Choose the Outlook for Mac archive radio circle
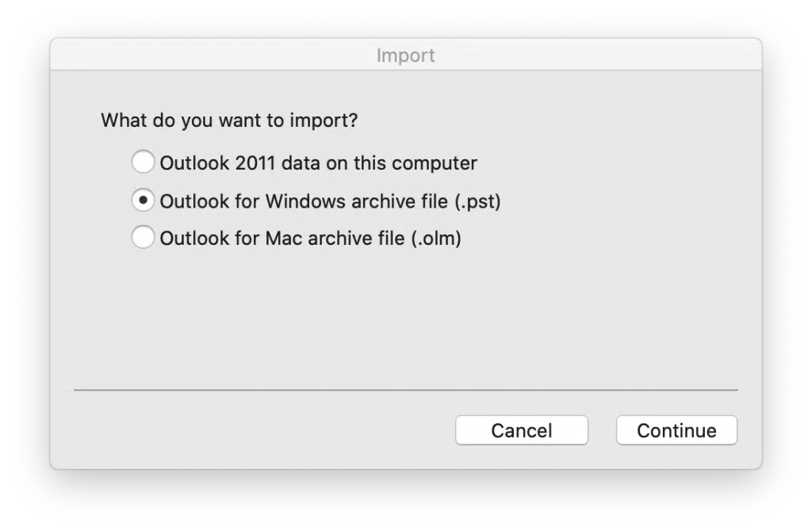This screenshot has height=531, width=812. tap(143, 237)
